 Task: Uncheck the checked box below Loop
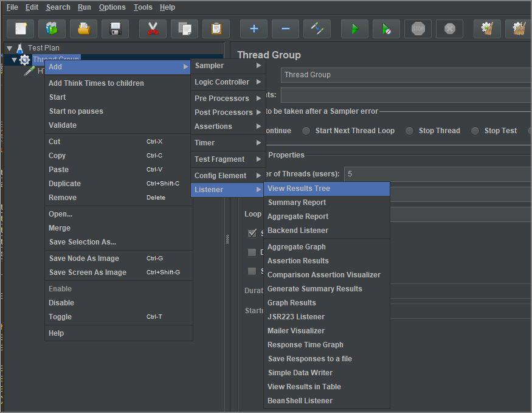click(252, 233)
